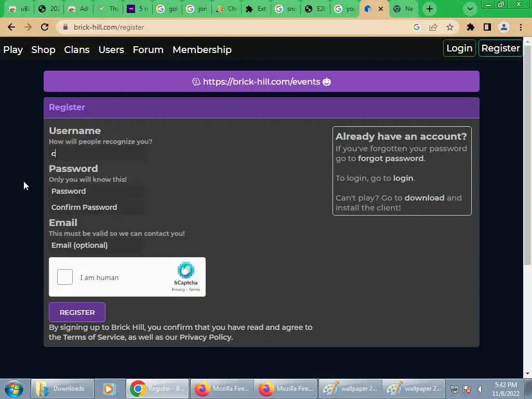The height and width of the screenshot is (399, 532).
Task: Click the Login button in header
Action: pyautogui.click(x=459, y=48)
